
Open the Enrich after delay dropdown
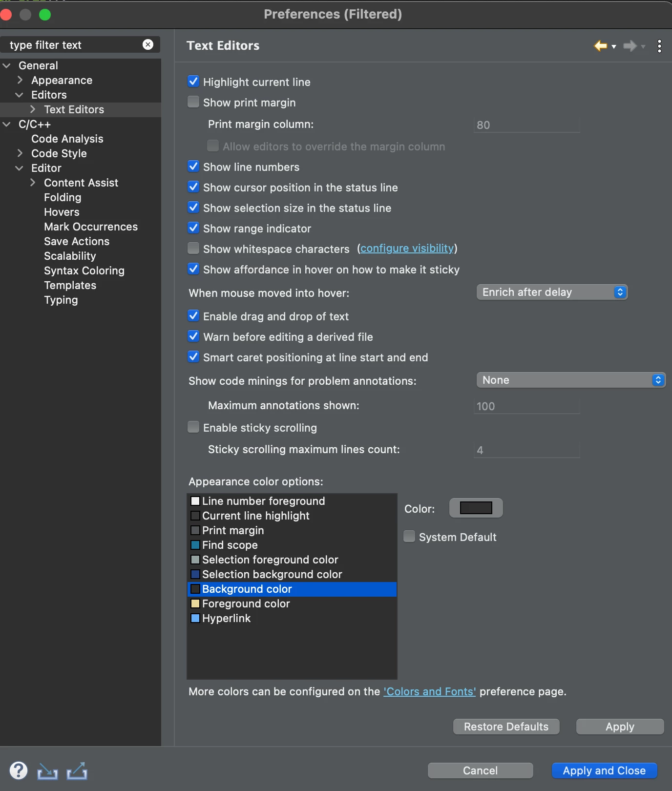(552, 292)
